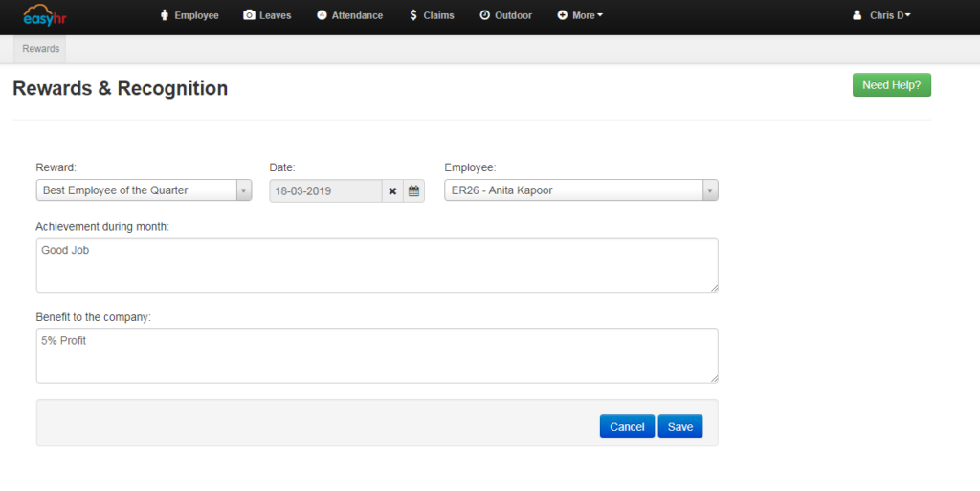Click the Achievement during month: label
This screenshot has width=980, height=491.
click(102, 227)
